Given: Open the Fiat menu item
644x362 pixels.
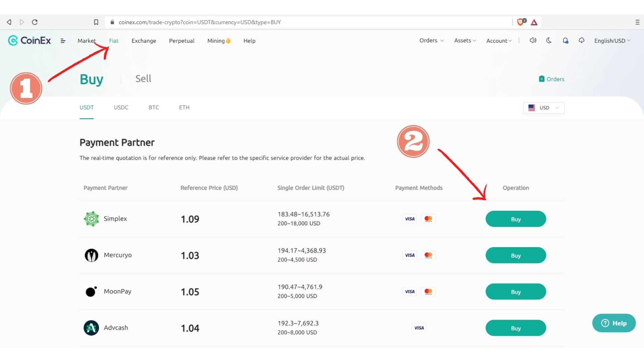Looking at the screenshot, I should (114, 41).
